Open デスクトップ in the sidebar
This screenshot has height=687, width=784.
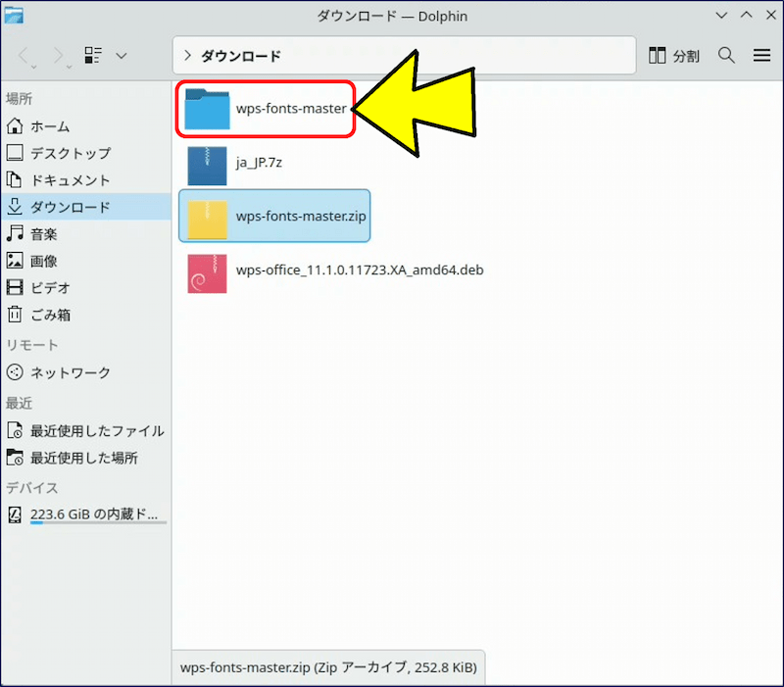click(x=70, y=153)
